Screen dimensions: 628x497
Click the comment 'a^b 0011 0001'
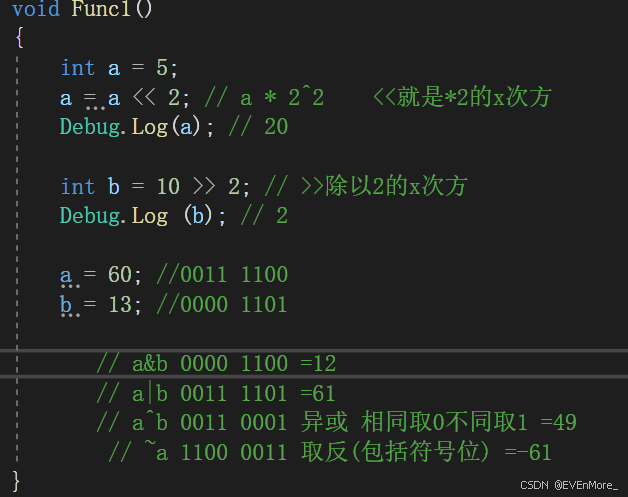210,423
